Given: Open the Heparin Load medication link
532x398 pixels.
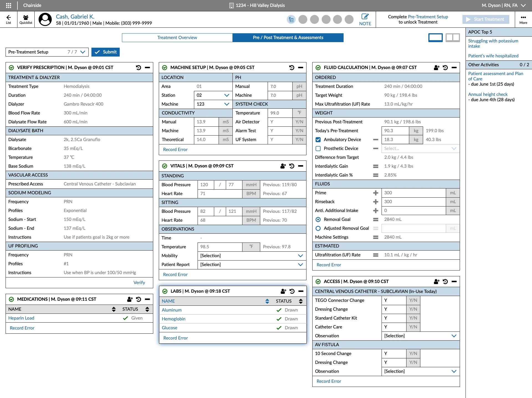Looking at the screenshot, I should click(x=21, y=318).
